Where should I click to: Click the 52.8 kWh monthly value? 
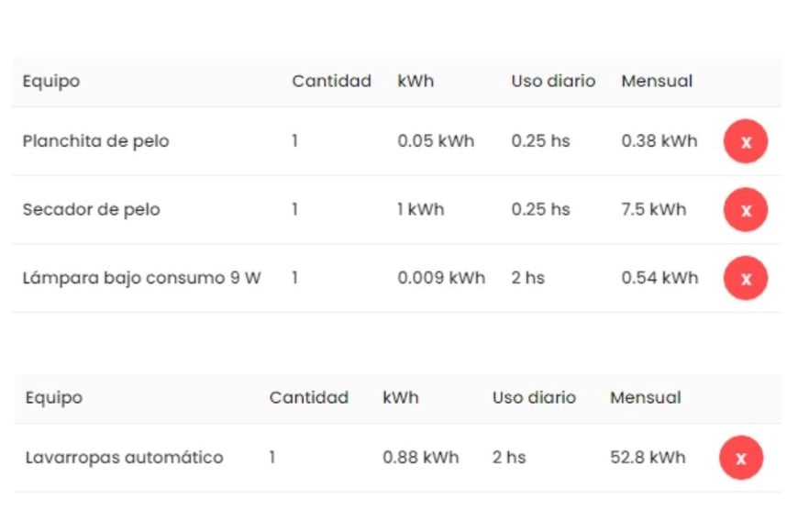pyautogui.click(x=647, y=457)
